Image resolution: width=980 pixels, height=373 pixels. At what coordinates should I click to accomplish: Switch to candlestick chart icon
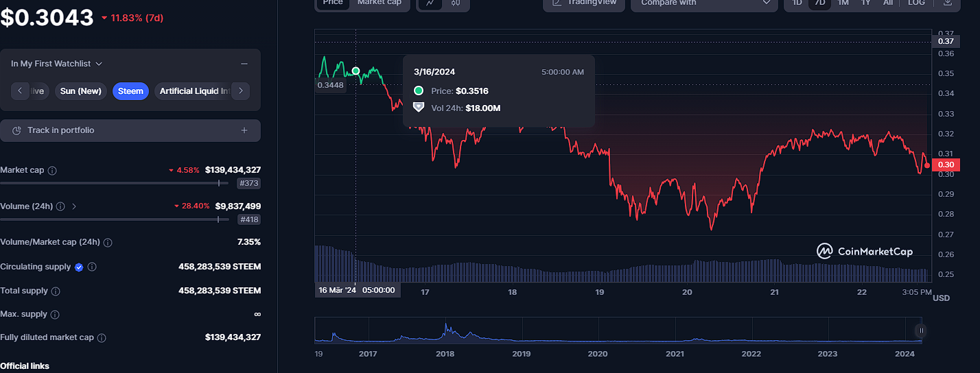(455, 3)
